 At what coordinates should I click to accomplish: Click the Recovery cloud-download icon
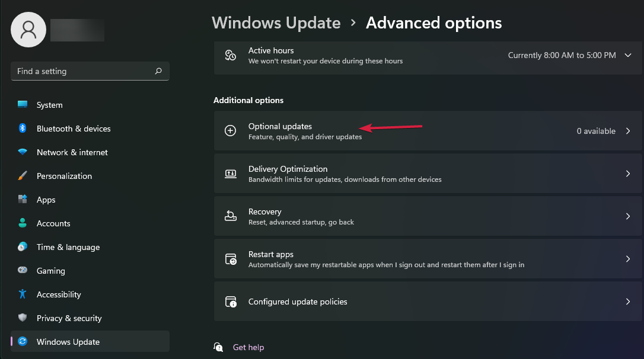point(231,216)
